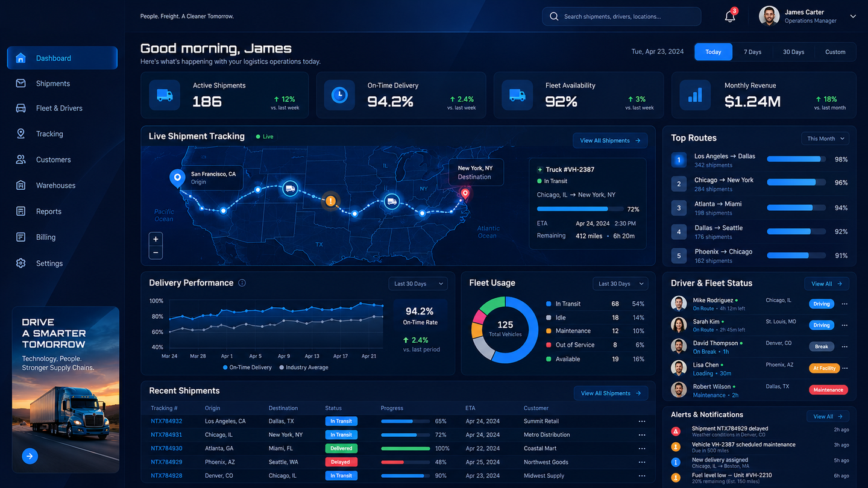The width and height of the screenshot is (868, 488).
Task: Open Fleet & Drivers in the sidebar
Action: [62, 108]
